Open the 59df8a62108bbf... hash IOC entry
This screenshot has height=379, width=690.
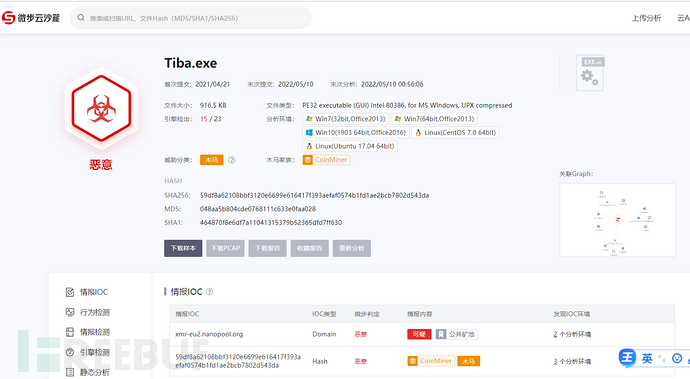[x=238, y=361]
